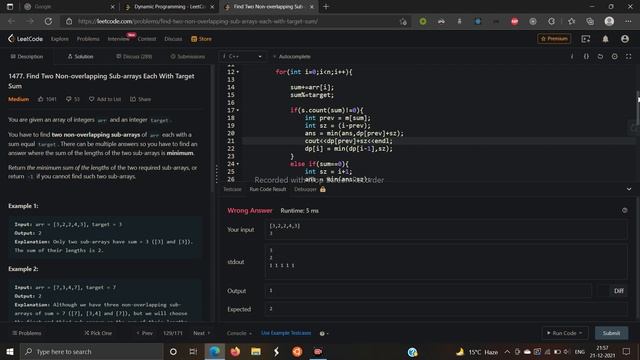Click the code editor vertical scrollbar
Screen dimensions: 640x360
click(638, 100)
